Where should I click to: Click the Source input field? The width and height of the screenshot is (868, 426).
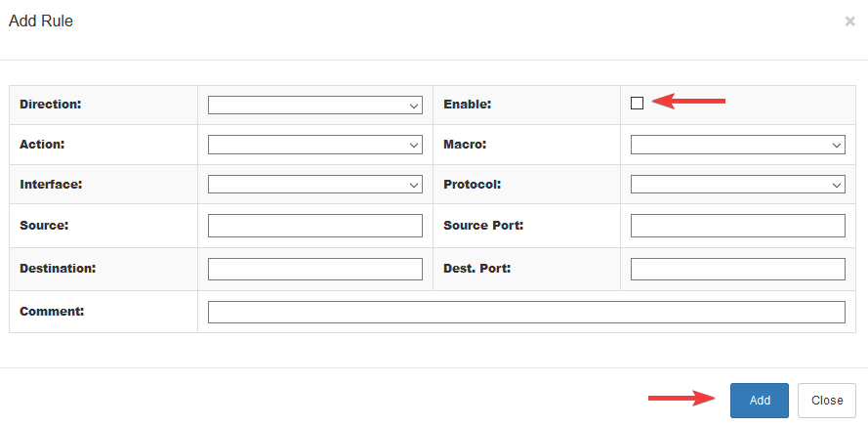pyautogui.click(x=315, y=226)
